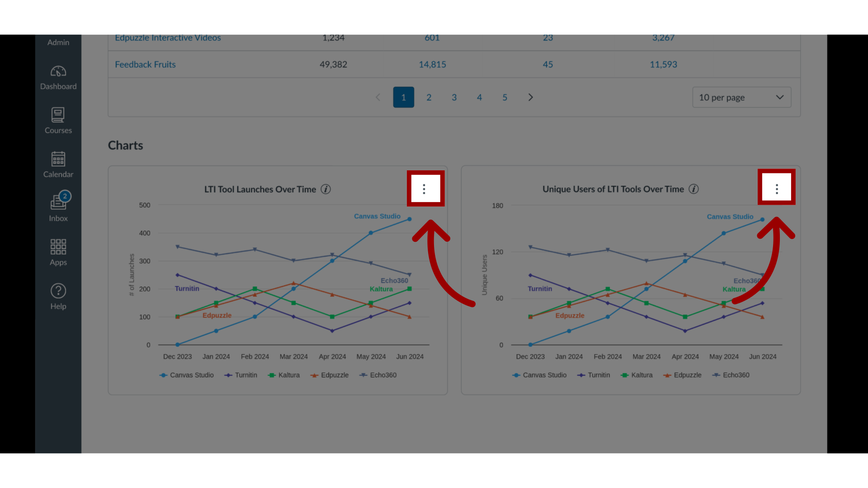Click info icon beside Unique Users of LTI Tools
Image resolution: width=868 pixels, height=488 pixels.
pos(693,189)
